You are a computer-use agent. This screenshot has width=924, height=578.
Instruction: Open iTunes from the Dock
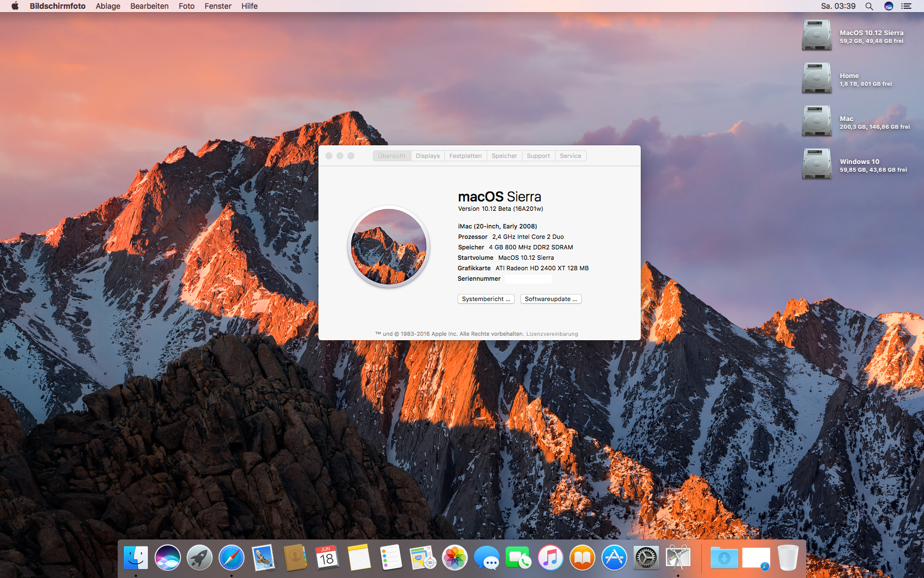(551, 558)
